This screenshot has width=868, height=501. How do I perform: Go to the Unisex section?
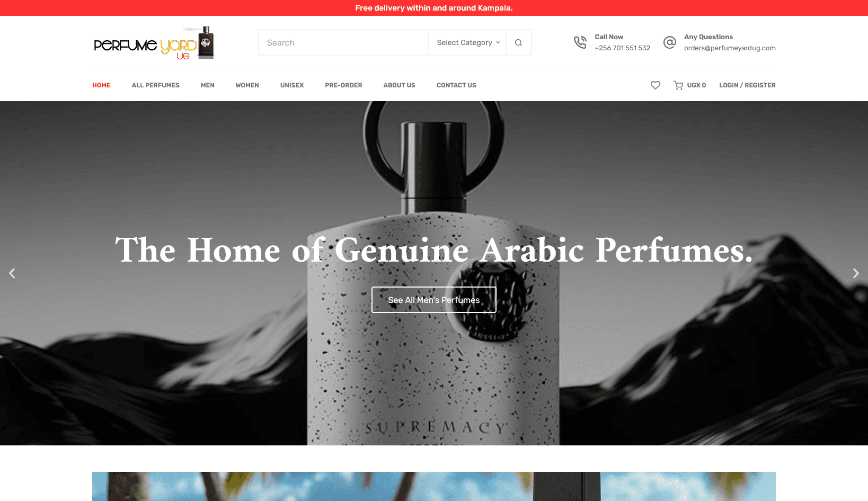(292, 85)
